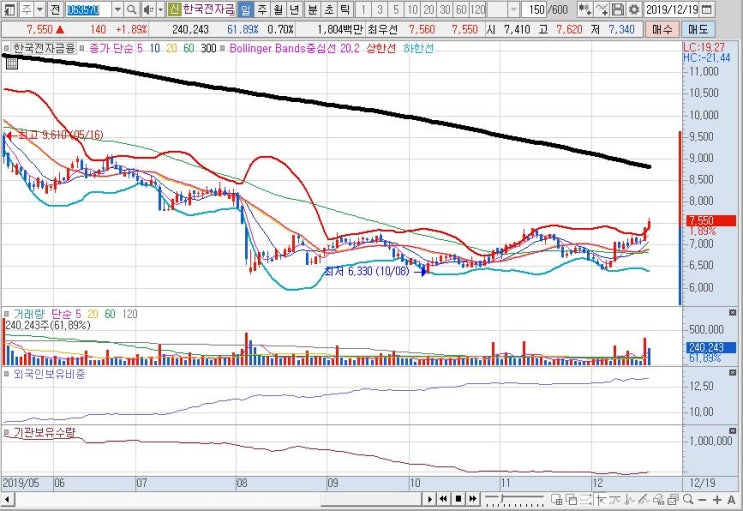The image size is (743, 511).
Task: Click the bottom toolbar magnifier zoom icon
Action: pos(688,499)
